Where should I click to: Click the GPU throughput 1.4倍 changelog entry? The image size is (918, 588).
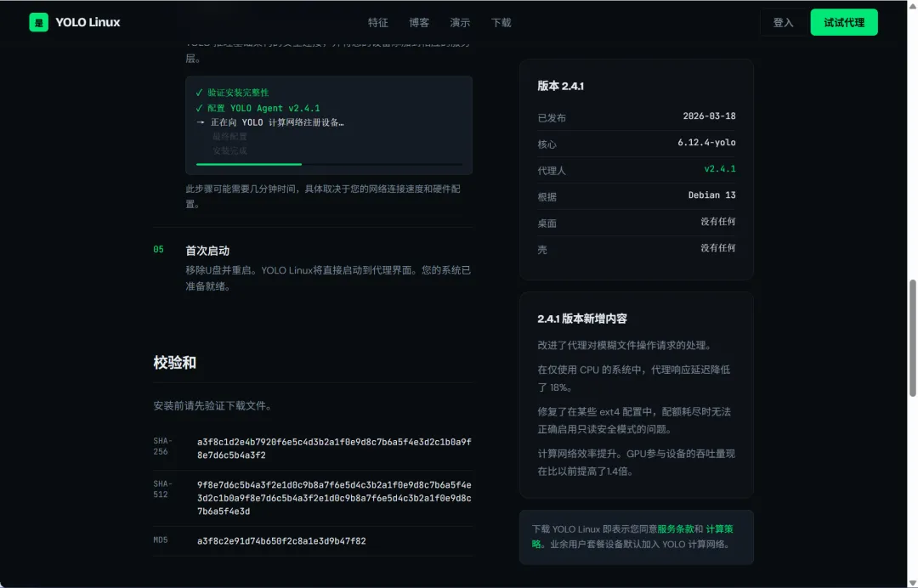pos(637,462)
